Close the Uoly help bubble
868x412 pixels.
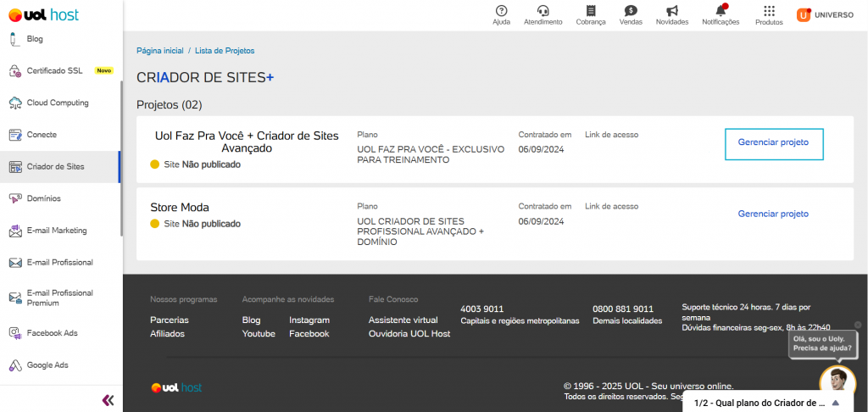pos(858,325)
